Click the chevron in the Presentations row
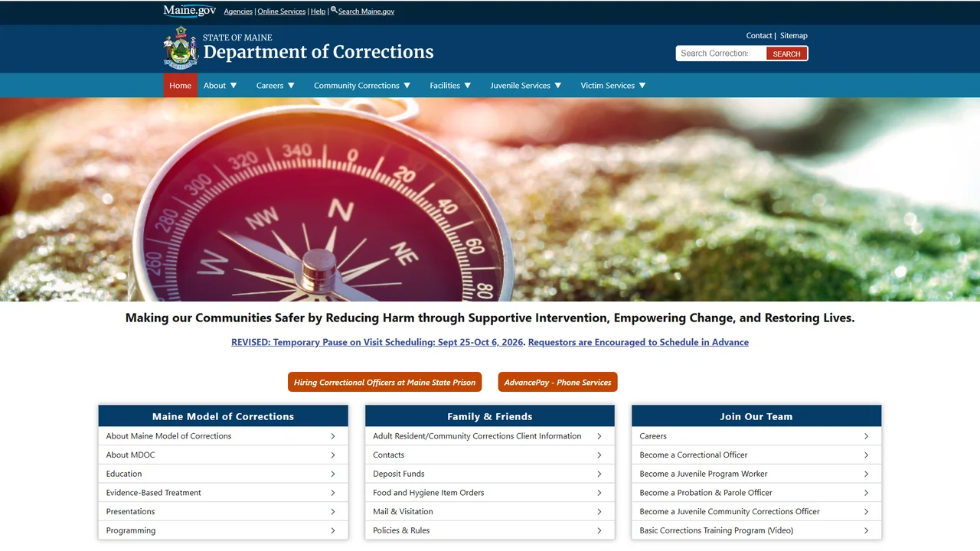This screenshot has height=551, width=980. click(x=333, y=511)
